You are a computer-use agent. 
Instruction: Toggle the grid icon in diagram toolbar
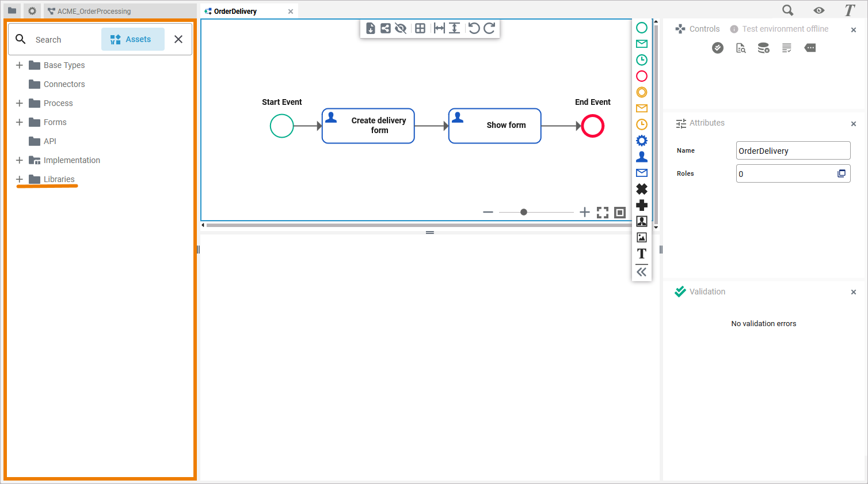[x=420, y=28]
